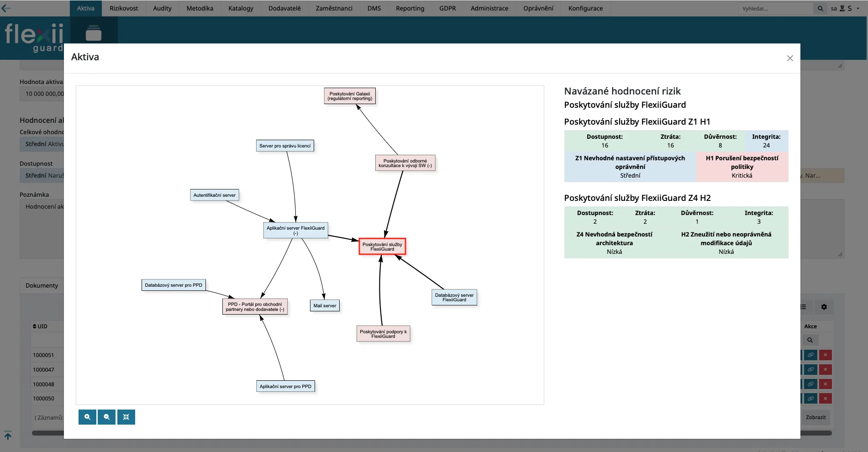Click the Poskytování odborné konzultace node
The image size is (868, 452).
[405, 163]
